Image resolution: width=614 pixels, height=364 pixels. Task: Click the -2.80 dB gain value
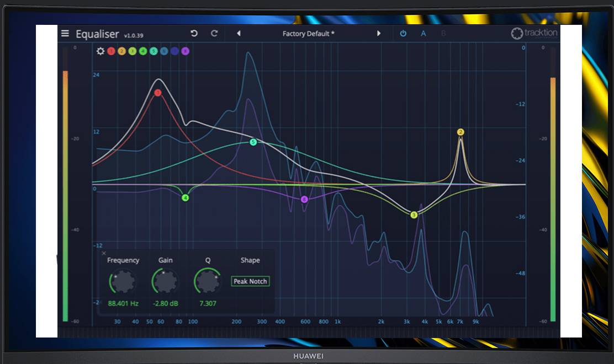click(165, 303)
